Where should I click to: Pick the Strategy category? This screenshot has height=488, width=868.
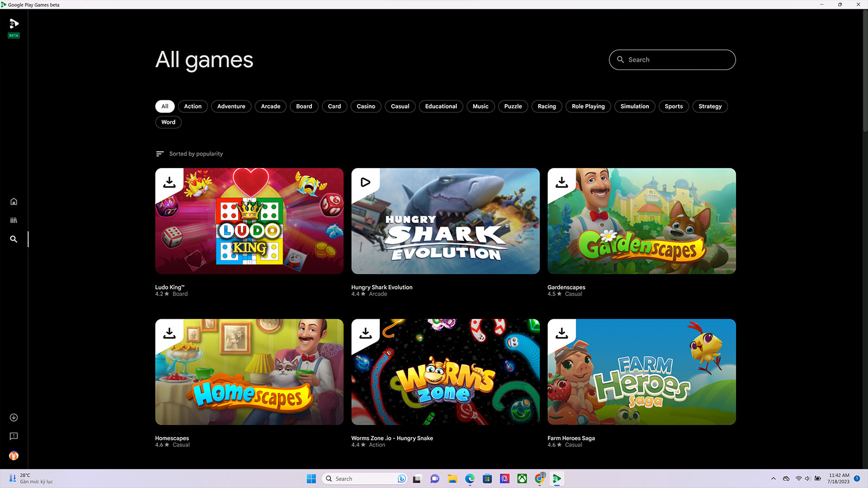710,106
